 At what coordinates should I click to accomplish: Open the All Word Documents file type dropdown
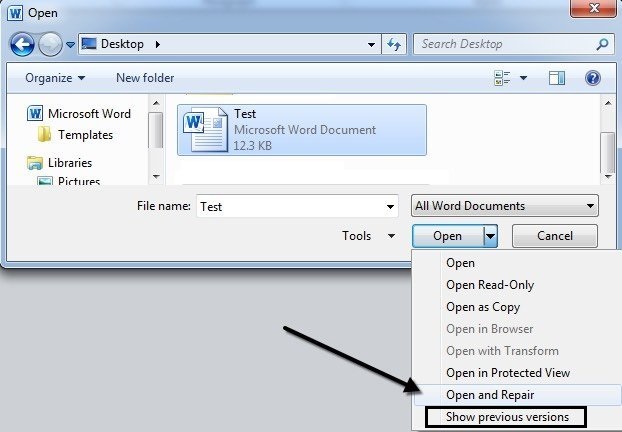505,205
